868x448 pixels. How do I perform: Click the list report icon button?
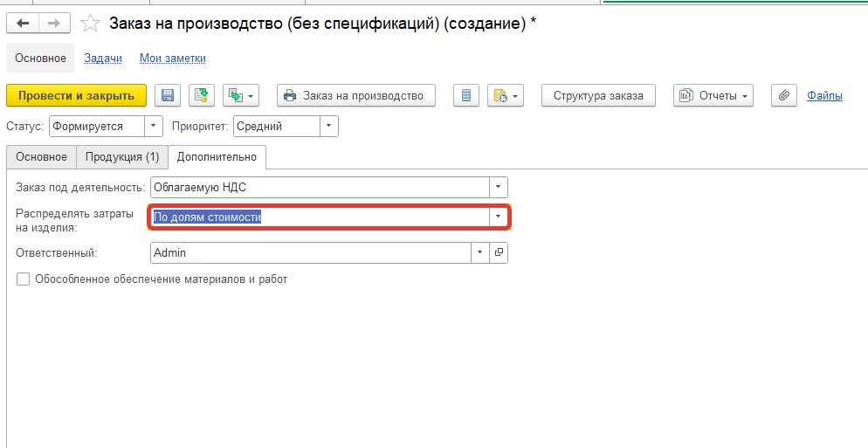(466, 95)
